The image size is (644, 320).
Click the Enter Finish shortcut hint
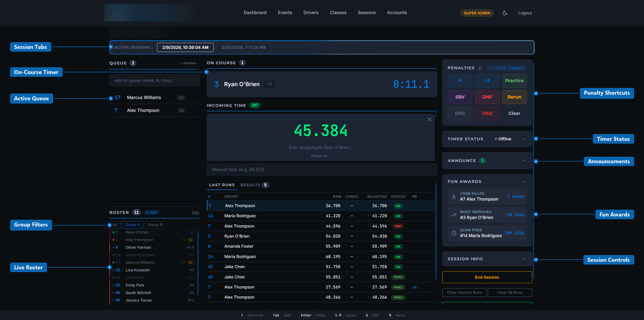click(313, 315)
